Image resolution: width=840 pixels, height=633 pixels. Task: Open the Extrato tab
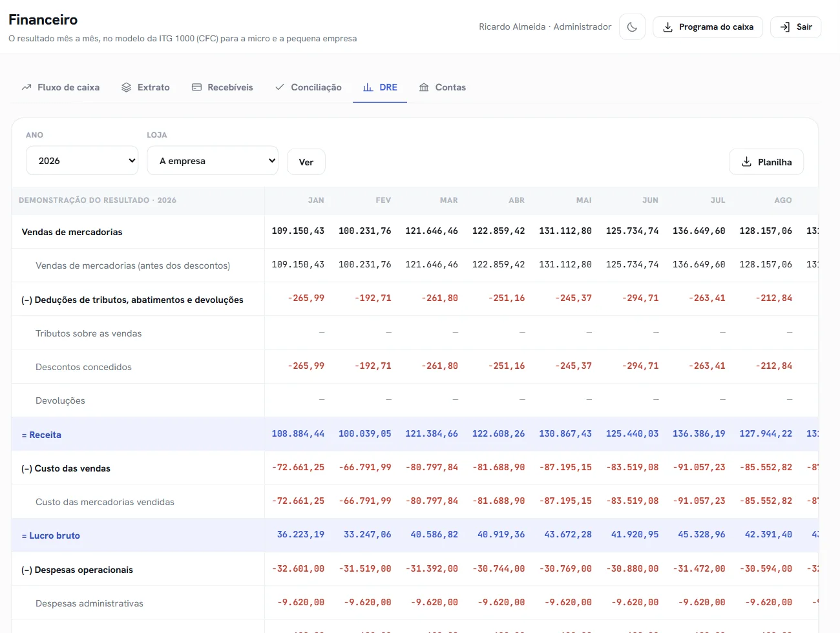[x=145, y=87]
